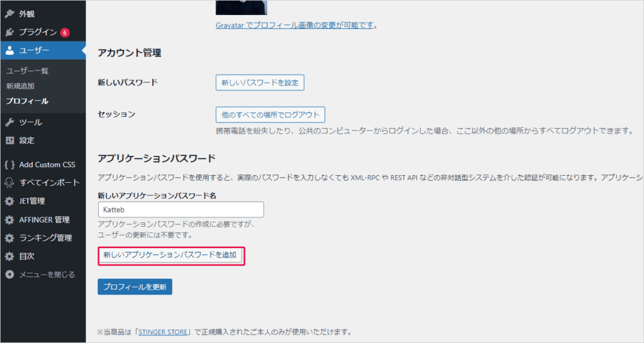This screenshot has height=343, width=644.
Task: Click the JET管理 gear icon
Action: click(x=9, y=201)
